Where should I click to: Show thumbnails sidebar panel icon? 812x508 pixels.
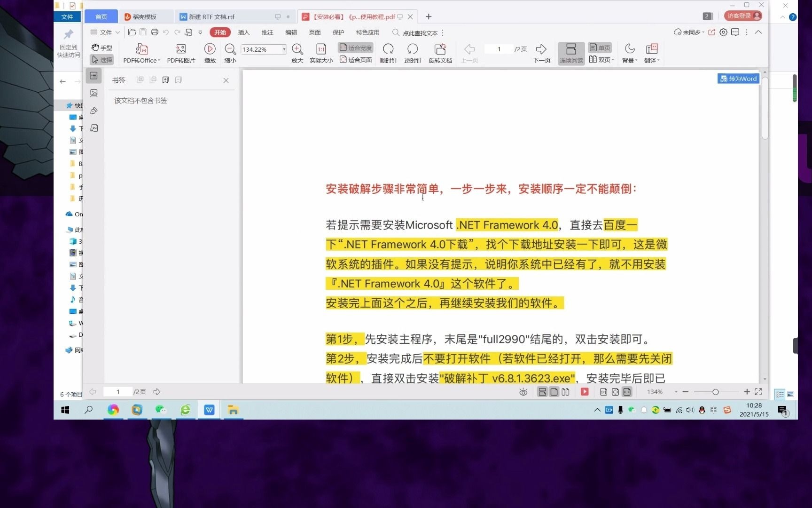point(94,93)
